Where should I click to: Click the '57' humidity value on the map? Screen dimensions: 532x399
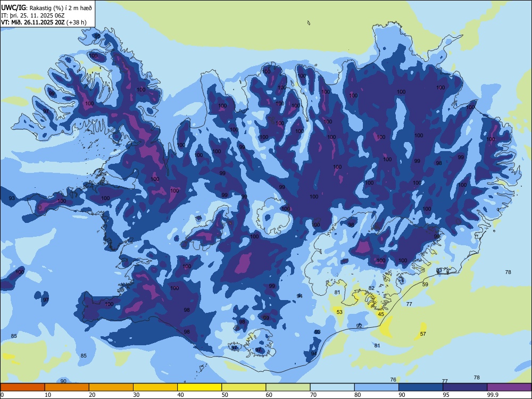[x=423, y=334]
